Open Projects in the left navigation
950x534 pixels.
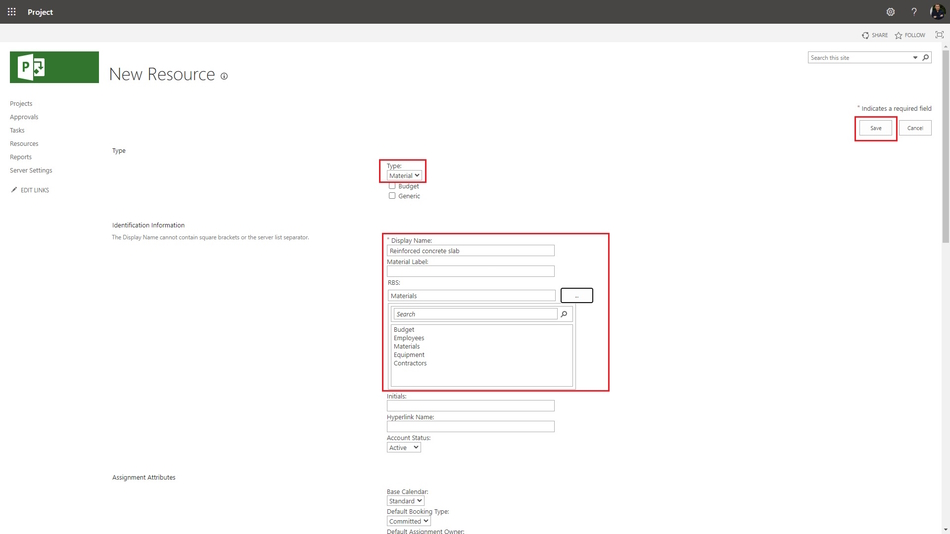tap(21, 104)
